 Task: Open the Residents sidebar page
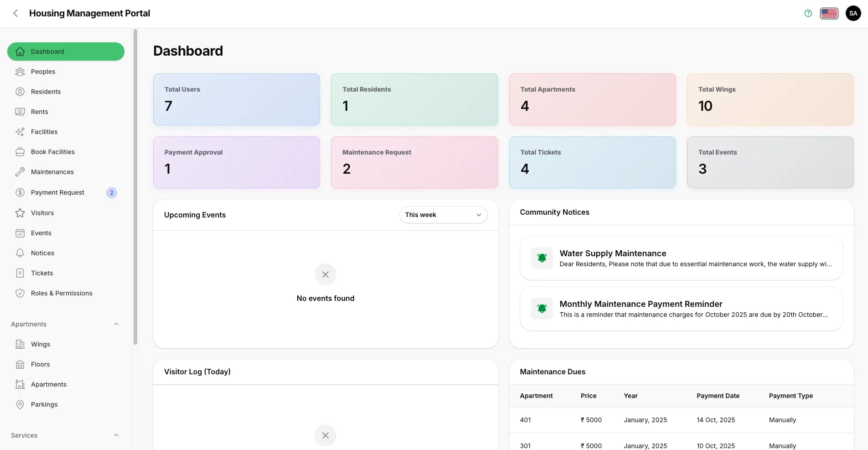(46, 92)
